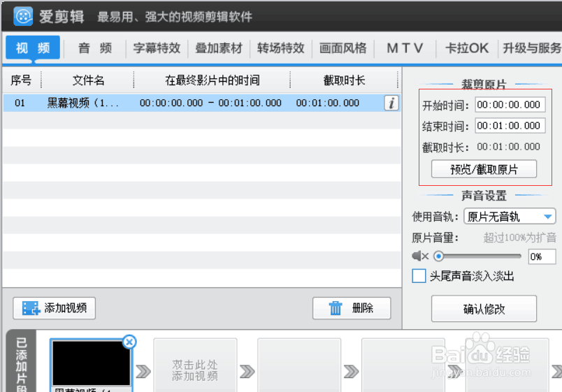Adjust the 原片音量 slider handle
This screenshot has height=392, width=562.
tap(438, 256)
